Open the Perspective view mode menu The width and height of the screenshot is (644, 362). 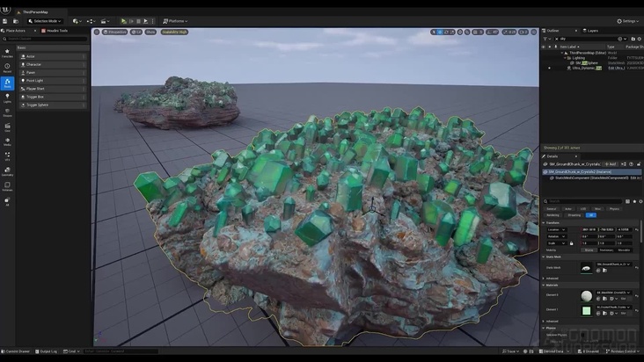pyautogui.click(x=114, y=32)
